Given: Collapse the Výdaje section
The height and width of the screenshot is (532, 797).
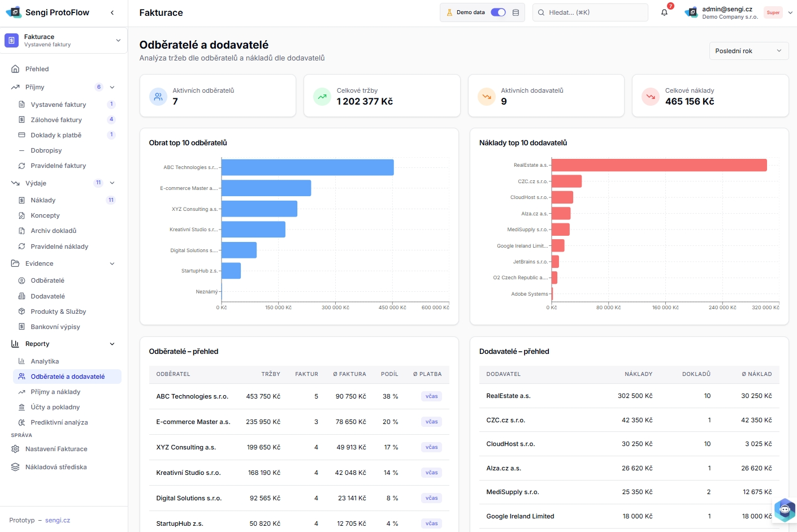Looking at the screenshot, I should pyautogui.click(x=112, y=183).
